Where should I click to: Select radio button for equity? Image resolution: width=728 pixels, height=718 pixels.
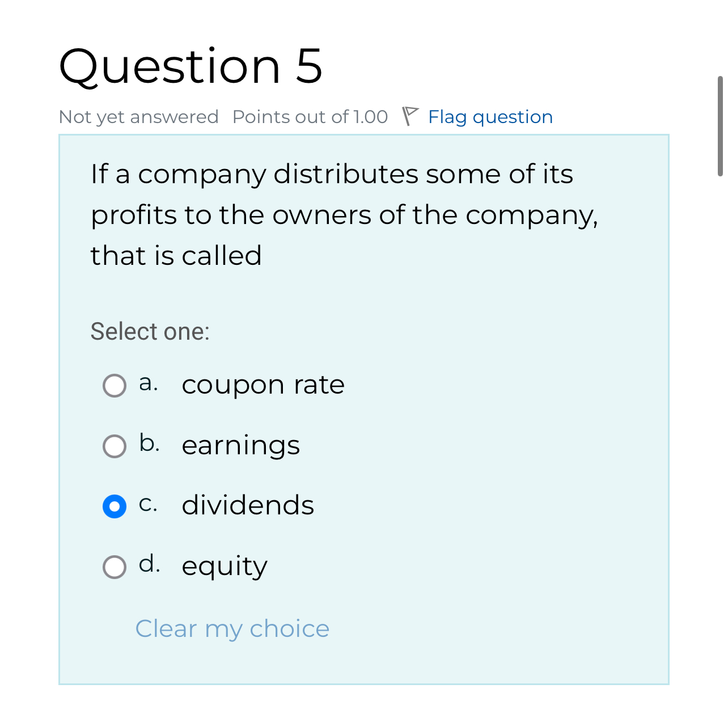pos(114,567)
